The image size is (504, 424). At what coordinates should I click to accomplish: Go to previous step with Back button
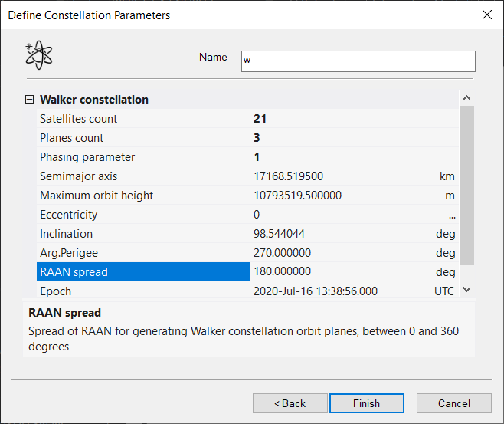click(290, 403)
